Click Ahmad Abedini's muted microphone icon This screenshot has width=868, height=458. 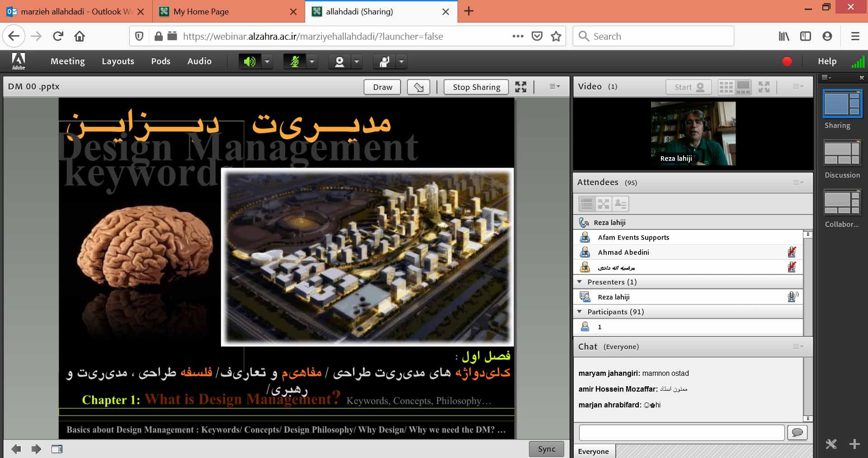click(792, 252)
